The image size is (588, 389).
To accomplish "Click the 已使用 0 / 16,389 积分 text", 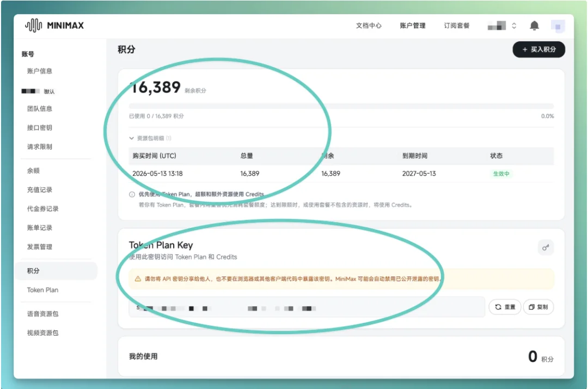I will tap(156, 116).
